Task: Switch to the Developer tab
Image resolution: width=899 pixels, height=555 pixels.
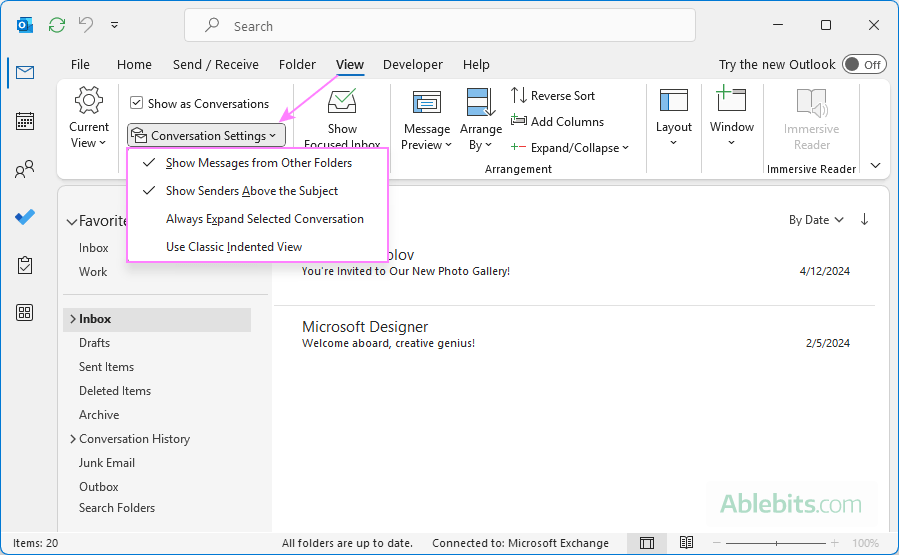Action: point(413,64)
